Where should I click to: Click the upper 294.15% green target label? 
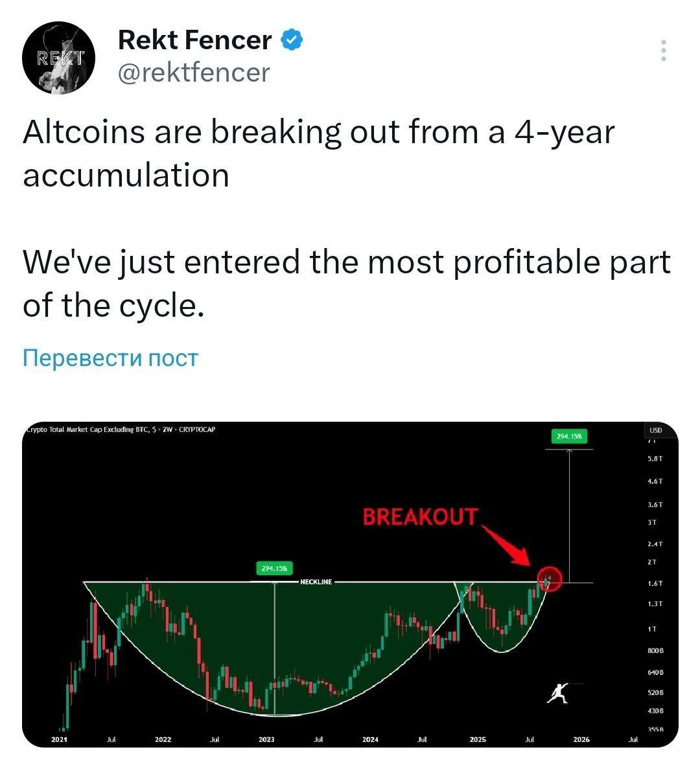coord(569,437)
